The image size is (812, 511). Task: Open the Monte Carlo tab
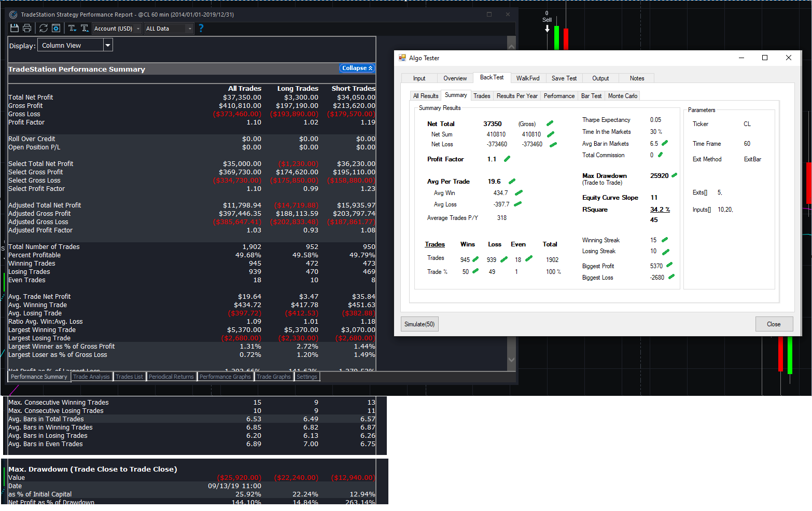[x=622, y=96]
